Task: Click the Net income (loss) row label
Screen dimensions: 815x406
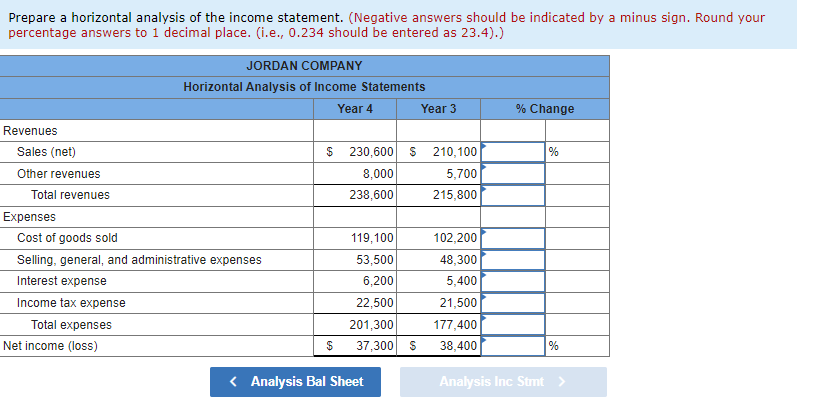Action: (50, 346)
